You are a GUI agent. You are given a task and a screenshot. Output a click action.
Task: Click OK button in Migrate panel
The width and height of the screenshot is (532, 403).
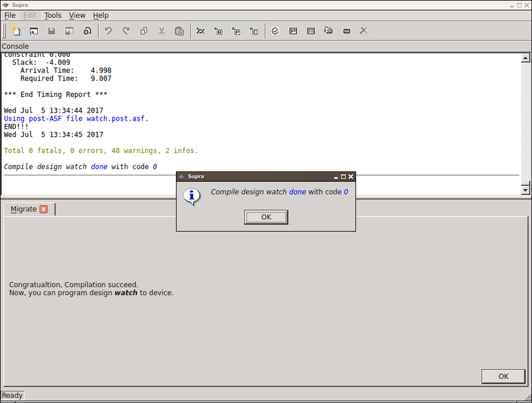[x=503, y=376]
